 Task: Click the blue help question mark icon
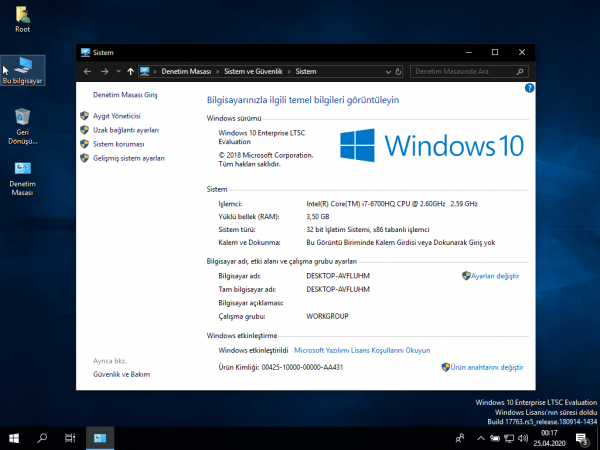pos(529,88)
